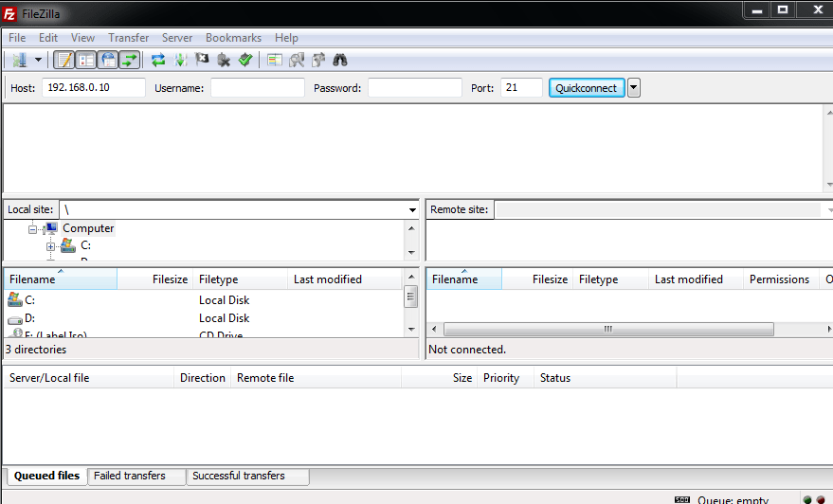833x504 pixels.
Task: Click the remote list horizontal scrollbar thumb
Action: pyautogui.click(x=608, y=330)
